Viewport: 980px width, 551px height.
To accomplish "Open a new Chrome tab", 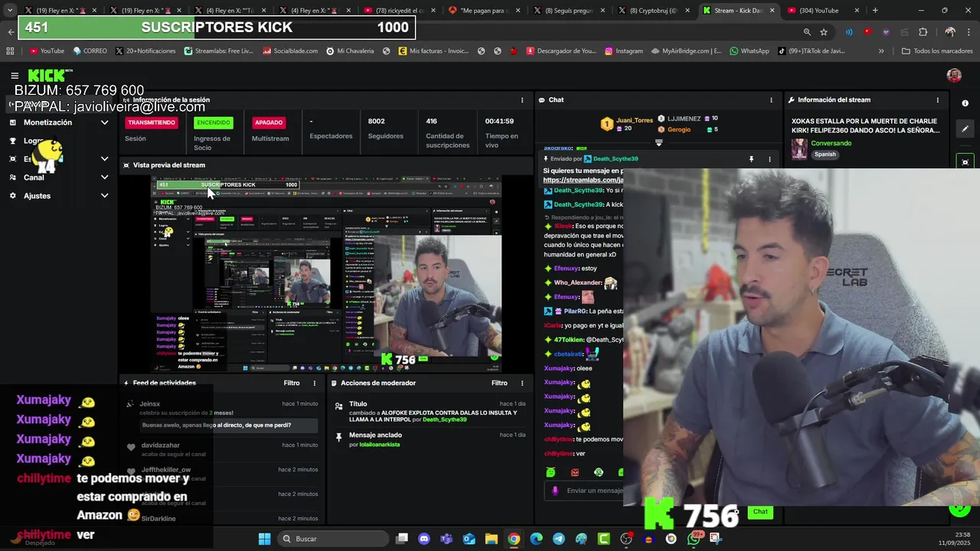I will tap(875, 11).
